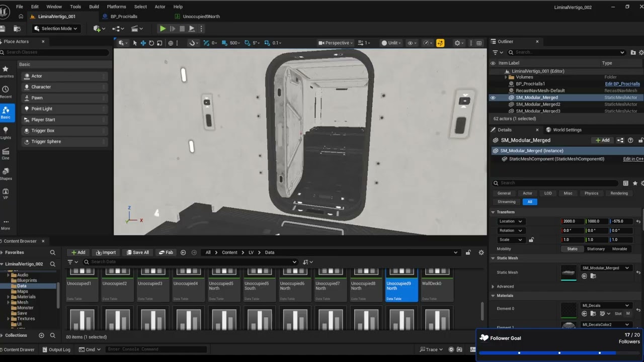The height and width of the screenshot is (362, 644).
Task: Set Mobility to Stationary
Action: coord(596,249)
